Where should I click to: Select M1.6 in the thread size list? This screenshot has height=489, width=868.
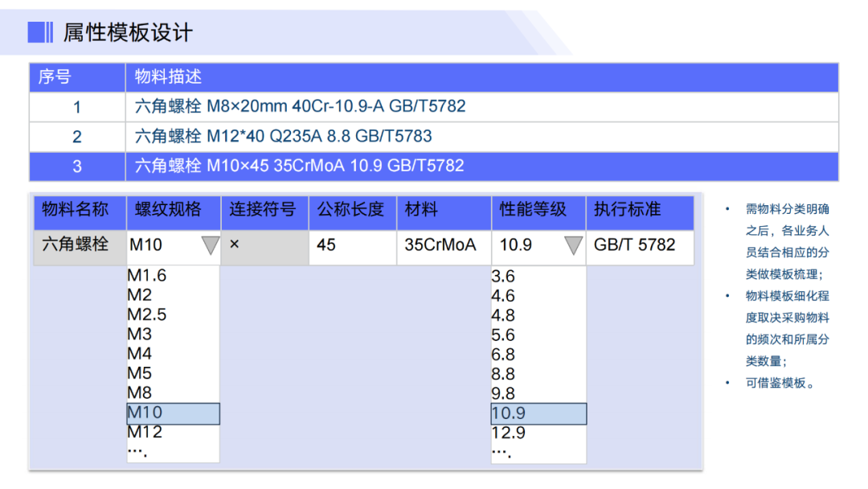coord(147,276)
